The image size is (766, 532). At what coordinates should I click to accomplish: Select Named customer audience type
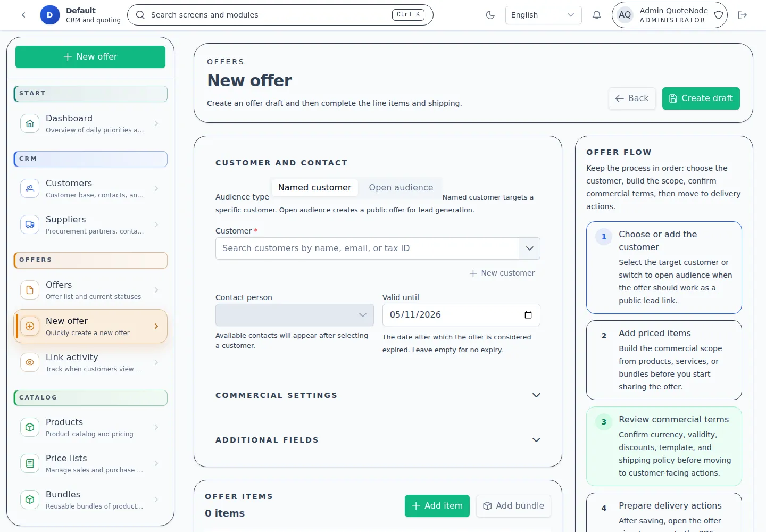(314, 188)
